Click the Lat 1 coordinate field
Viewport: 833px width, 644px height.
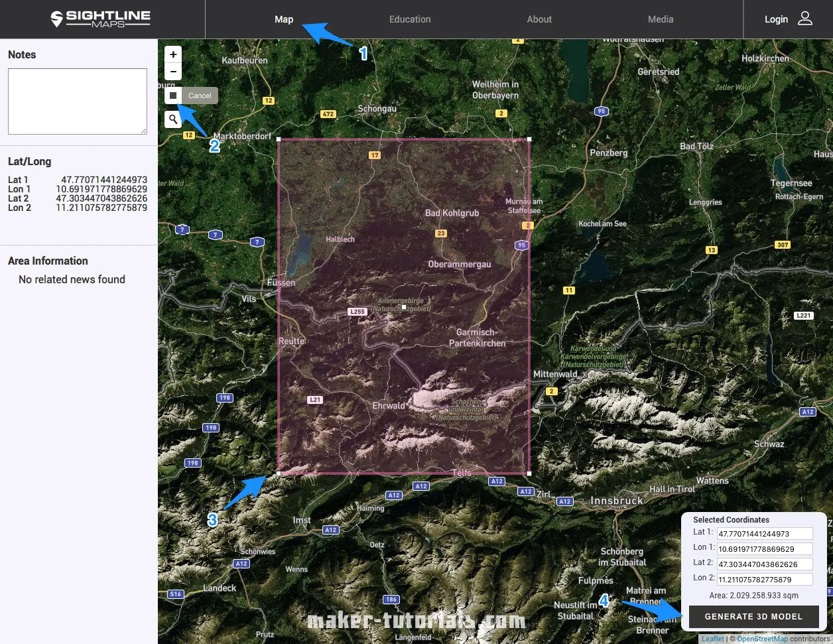coord(763,533)
